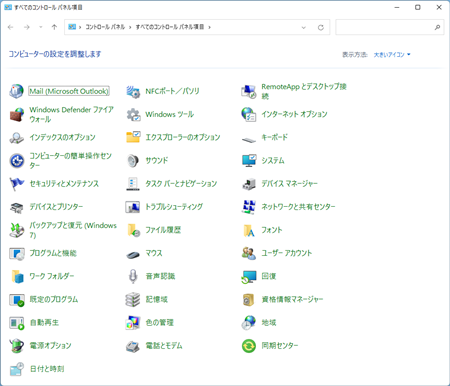This screenshot has height=386, width=450.
Task: Click the サウンド text label
Action: [x=157, y=161]
